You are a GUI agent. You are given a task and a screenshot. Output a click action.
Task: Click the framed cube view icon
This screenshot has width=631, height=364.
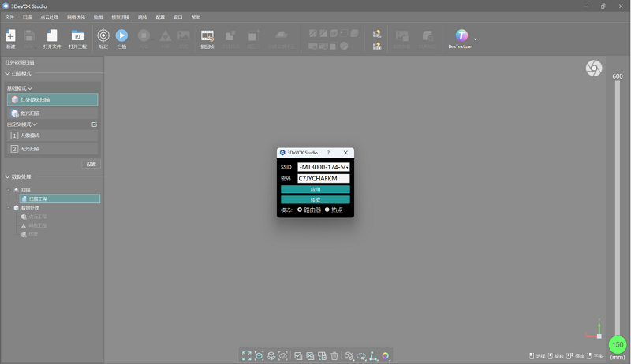(x=259, y=355)
